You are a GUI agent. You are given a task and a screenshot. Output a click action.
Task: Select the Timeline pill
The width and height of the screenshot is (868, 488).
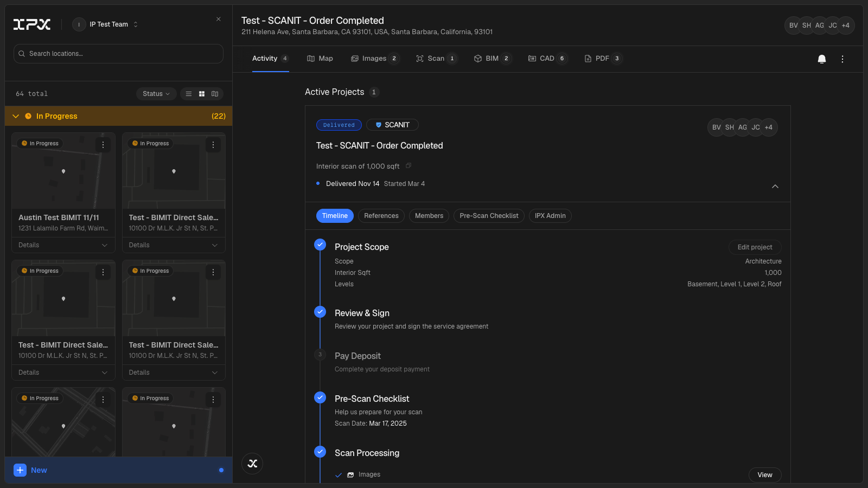[335, 216]
